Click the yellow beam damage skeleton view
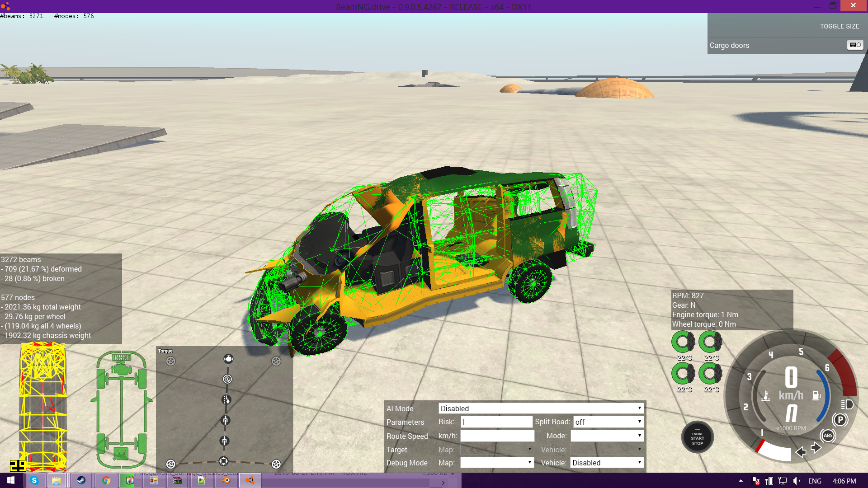868x488 pixels. click(x=43, y=407)
